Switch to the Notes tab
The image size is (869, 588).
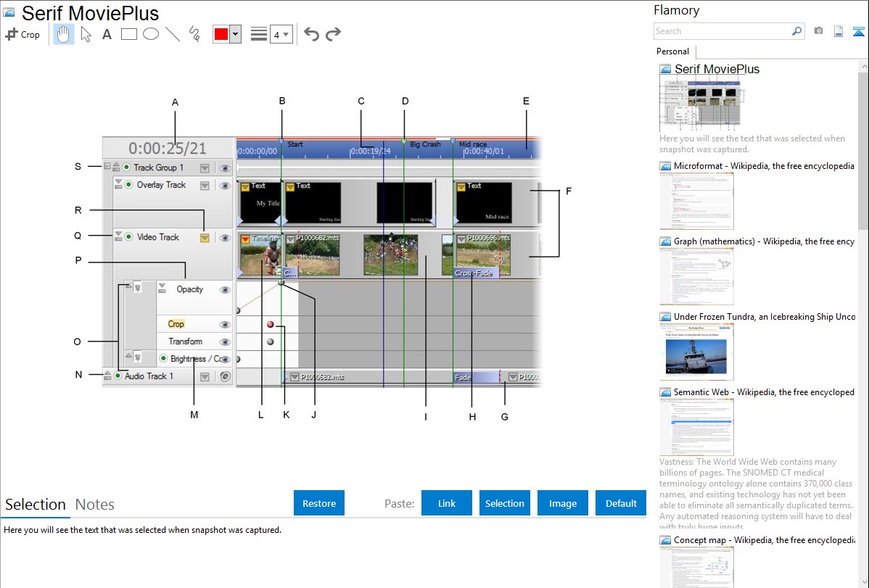[x=95, y=505]
